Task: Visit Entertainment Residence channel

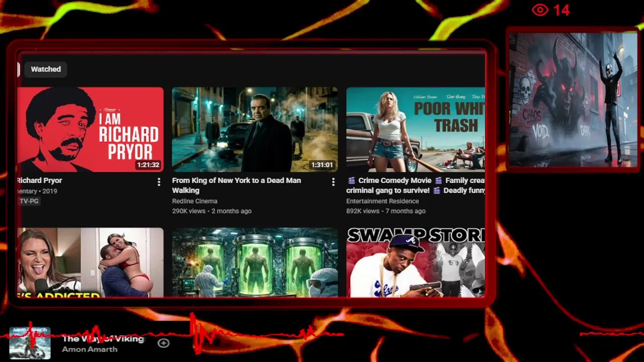Action: [x=382, y=201]
